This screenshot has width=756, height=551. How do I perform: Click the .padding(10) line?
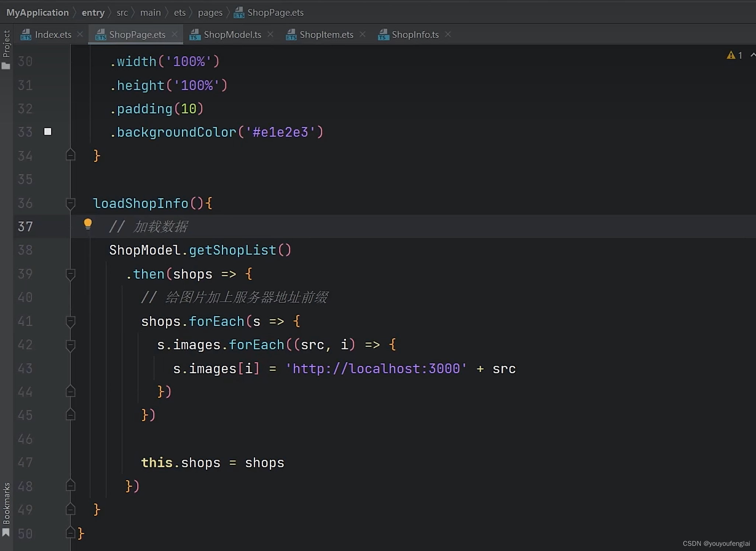pyautogui.click(x=157, y=109)
